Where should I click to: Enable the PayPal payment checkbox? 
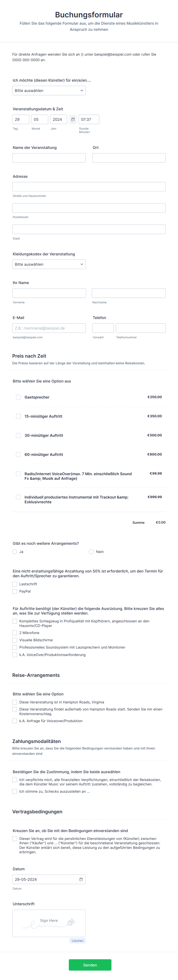tap(15, 591)
